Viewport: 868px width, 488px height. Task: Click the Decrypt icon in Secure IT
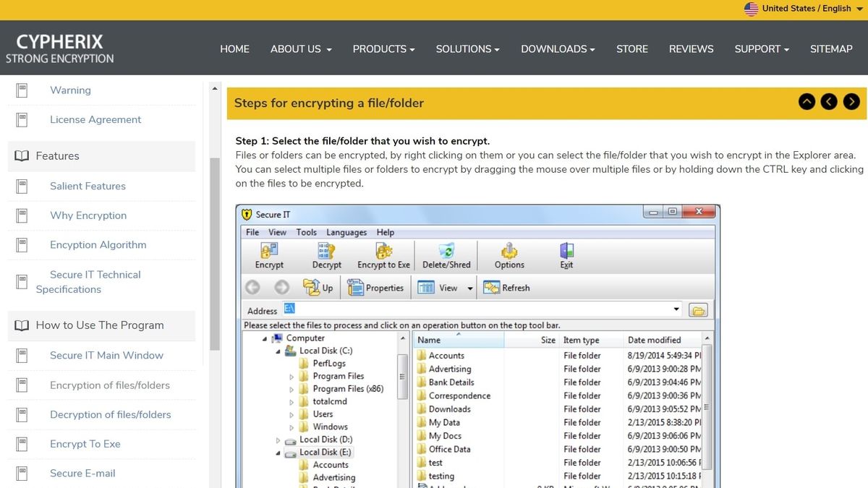(325, 254)
